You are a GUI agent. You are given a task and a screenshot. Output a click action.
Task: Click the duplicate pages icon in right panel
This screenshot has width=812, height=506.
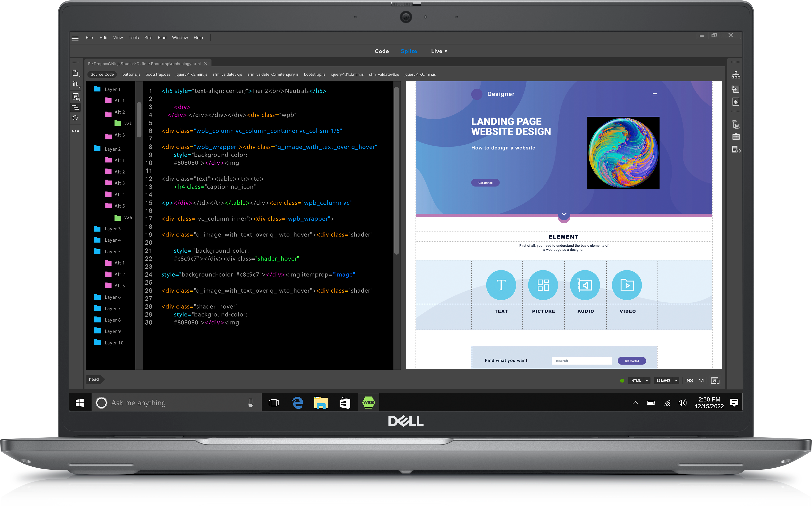pos(735,89)
